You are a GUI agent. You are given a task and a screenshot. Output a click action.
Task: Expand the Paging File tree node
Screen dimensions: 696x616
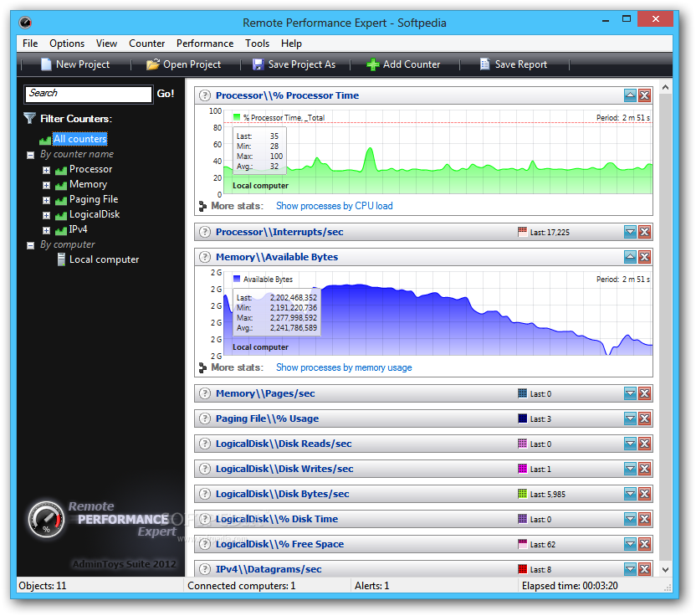point(46,200)
